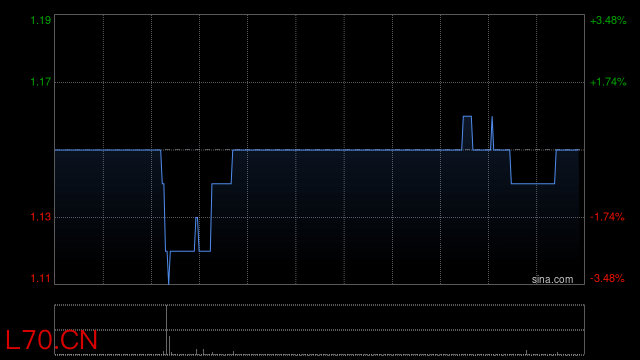Click the tallest volume bar in volume panel

click(x=167, y=330)
